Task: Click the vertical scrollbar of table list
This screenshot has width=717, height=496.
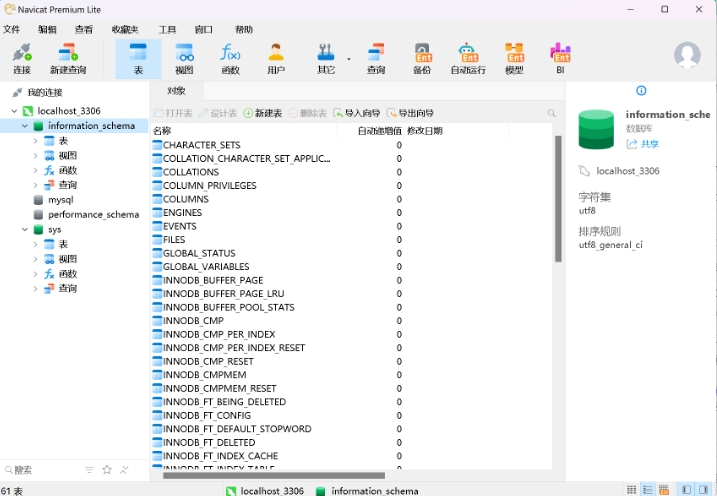Action: pyautogui.click(x=558, y=199)
